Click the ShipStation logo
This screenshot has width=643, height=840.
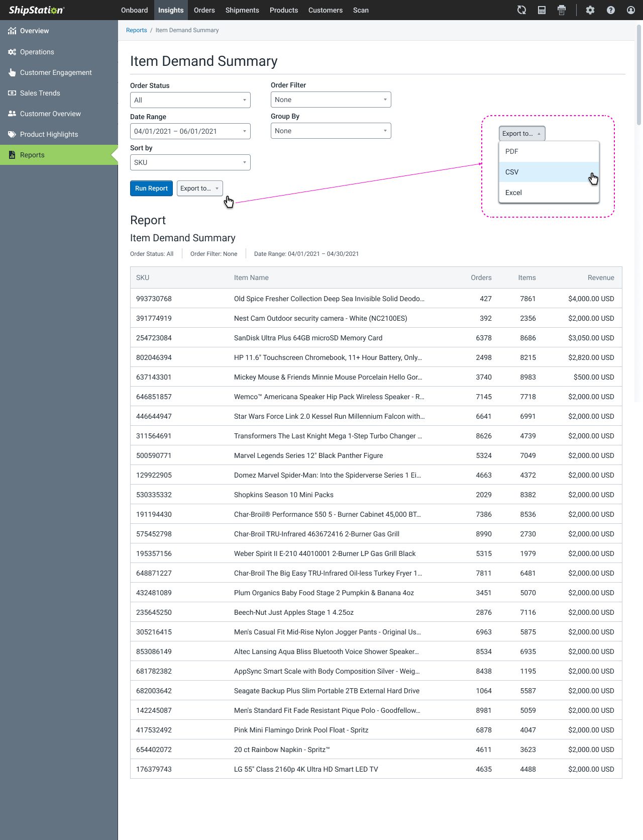point(37,10)
